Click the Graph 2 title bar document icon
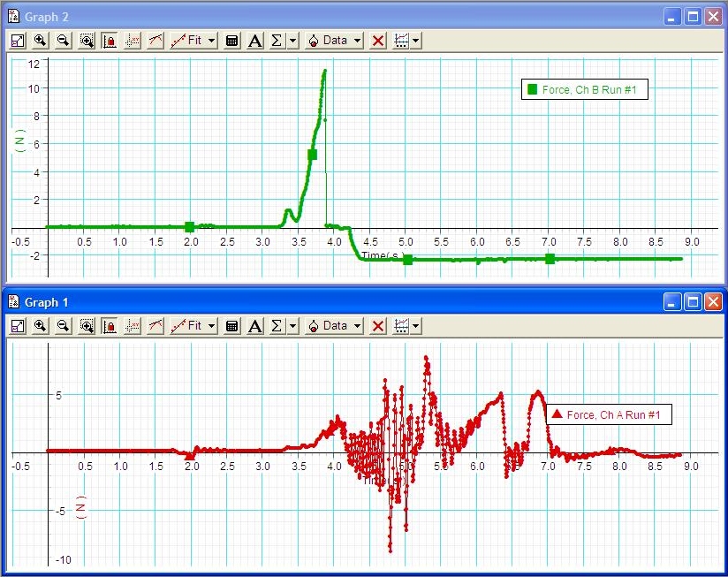This screenshot has width=728, height=577. (x=14, y=16)
